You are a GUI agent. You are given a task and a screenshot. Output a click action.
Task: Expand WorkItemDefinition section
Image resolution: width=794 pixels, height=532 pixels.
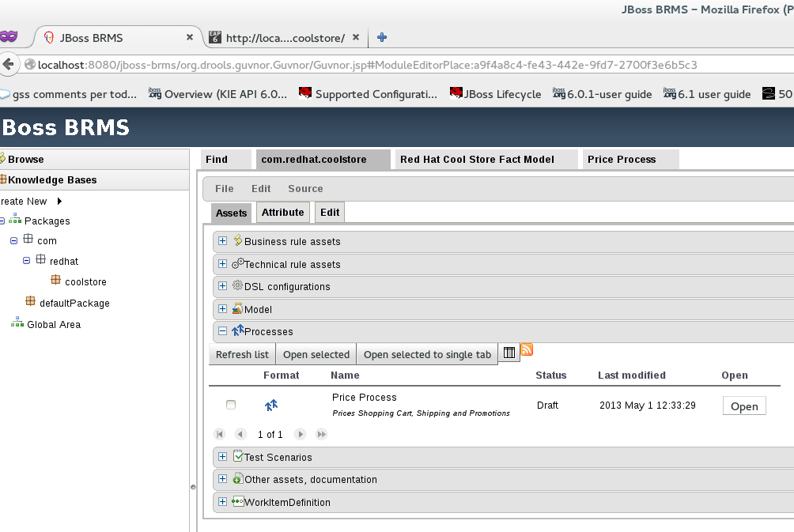click(222, 502)
